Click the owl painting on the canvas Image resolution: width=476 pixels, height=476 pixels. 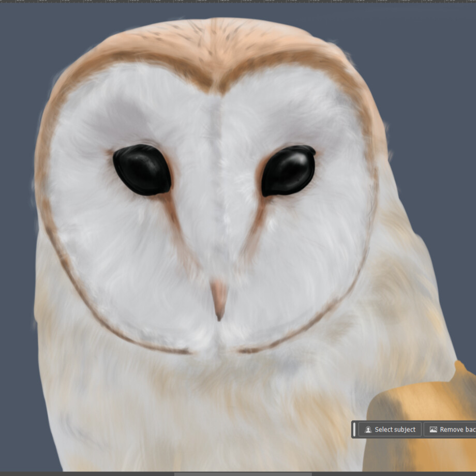[217, 207]
